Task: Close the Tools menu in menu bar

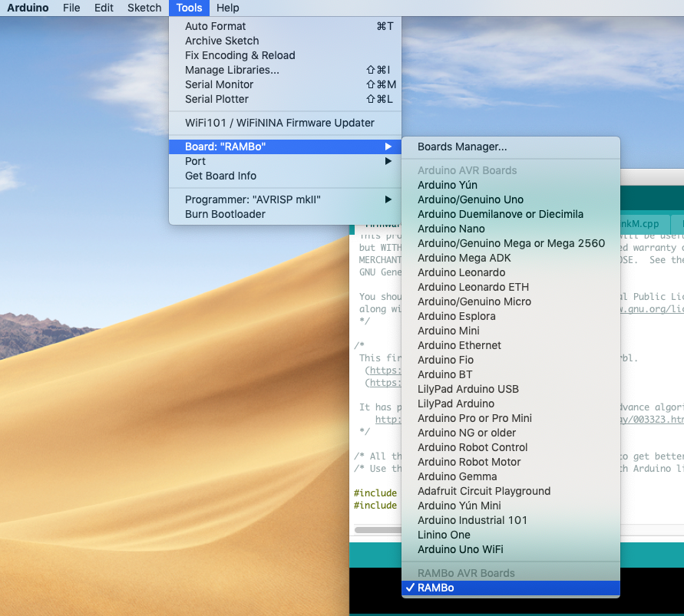Action: click(189, 8)
